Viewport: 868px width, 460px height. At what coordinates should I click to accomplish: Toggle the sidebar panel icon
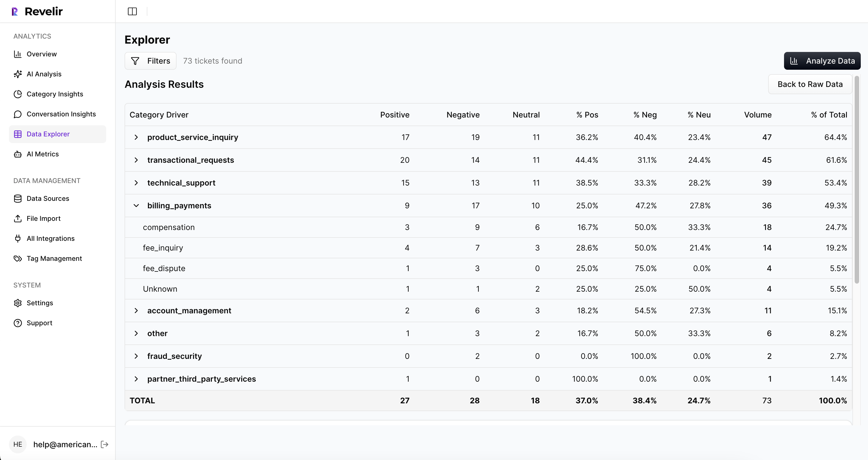(132, 11)
